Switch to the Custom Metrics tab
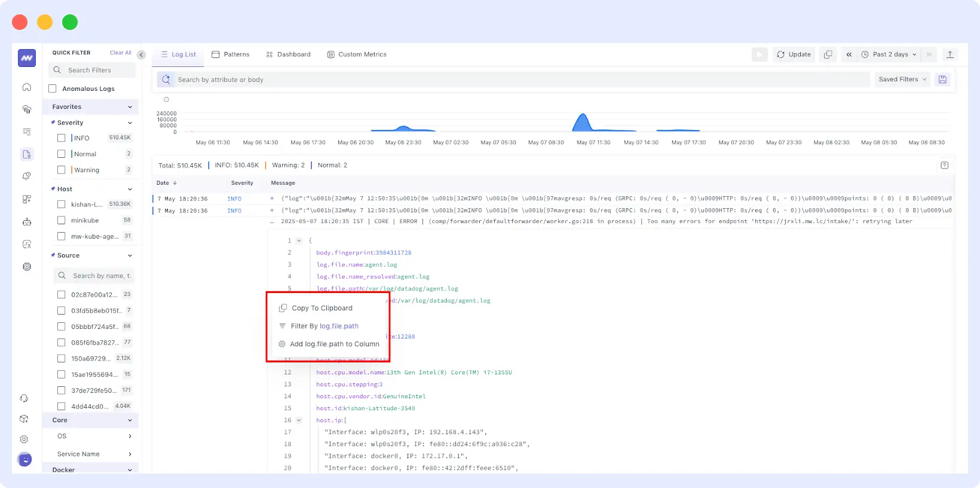The width and height of the screenshot is (980, 488). [357, 54]
